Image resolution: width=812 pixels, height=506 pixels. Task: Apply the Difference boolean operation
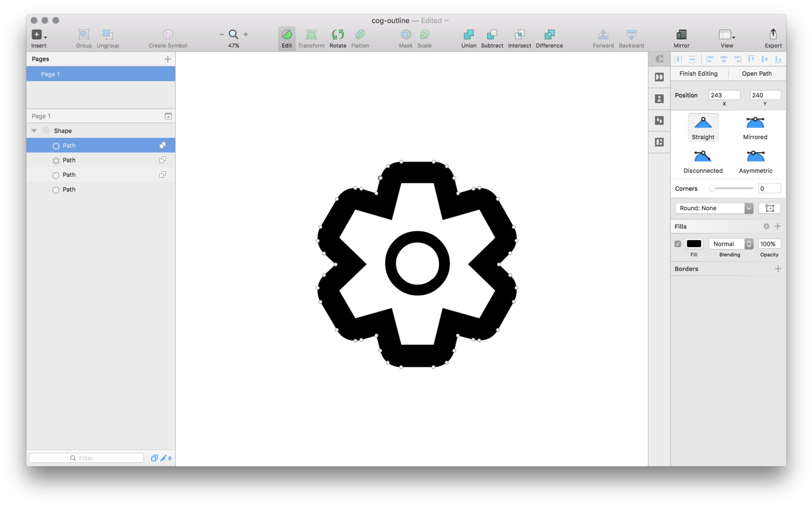coord(549,34)
